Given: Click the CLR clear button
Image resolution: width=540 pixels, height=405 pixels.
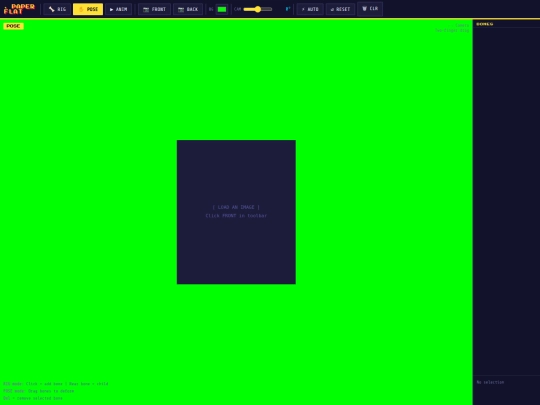Looking at the screenshot, I should pyautogui.click(x=370, y=9).
